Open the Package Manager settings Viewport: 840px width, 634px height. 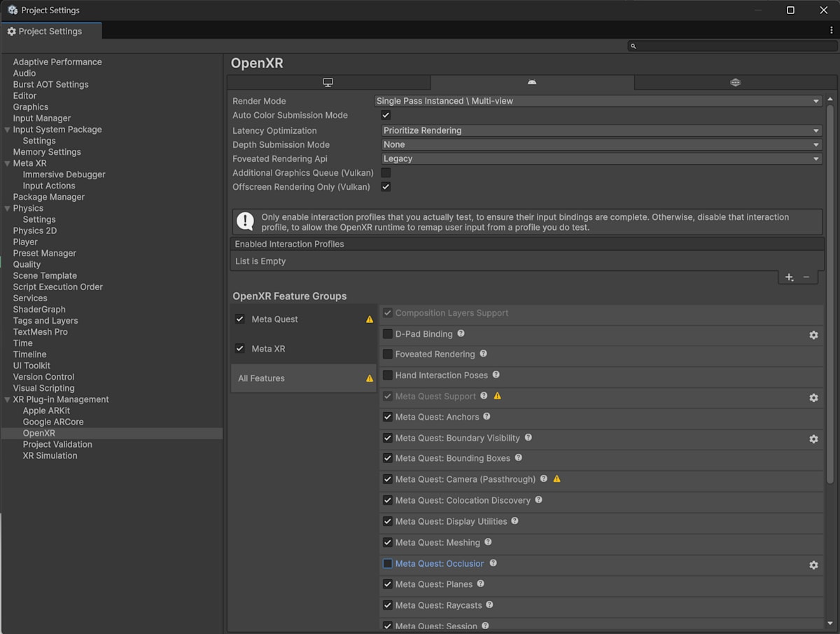[48, 197]
